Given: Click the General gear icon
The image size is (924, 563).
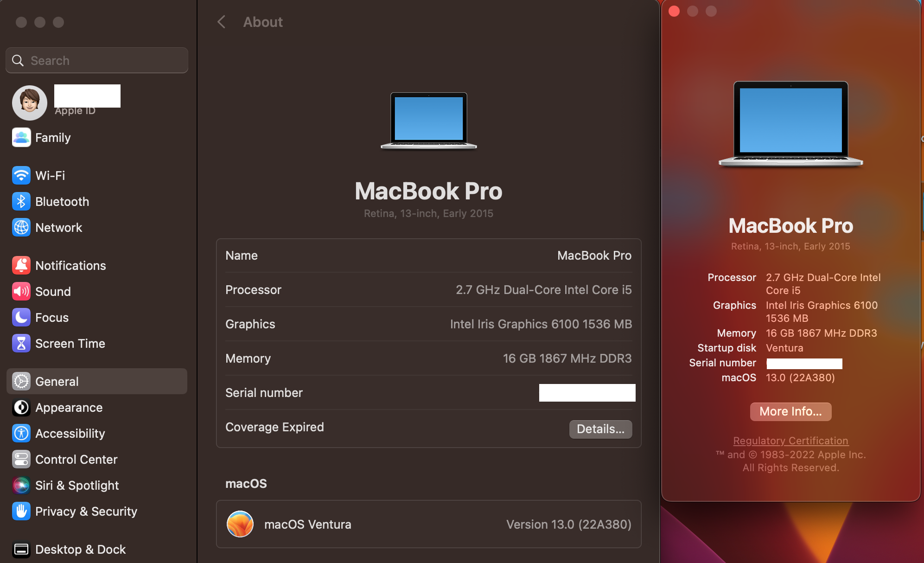Looking at the screenshot, I should coord(21,382).
